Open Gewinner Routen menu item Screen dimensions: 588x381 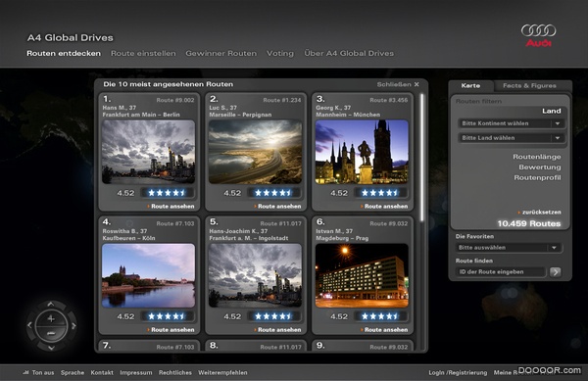[221, 53]
